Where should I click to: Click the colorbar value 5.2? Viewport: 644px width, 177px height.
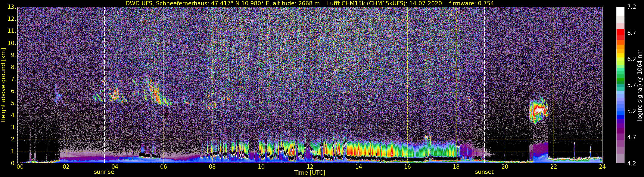coord(632,111)
